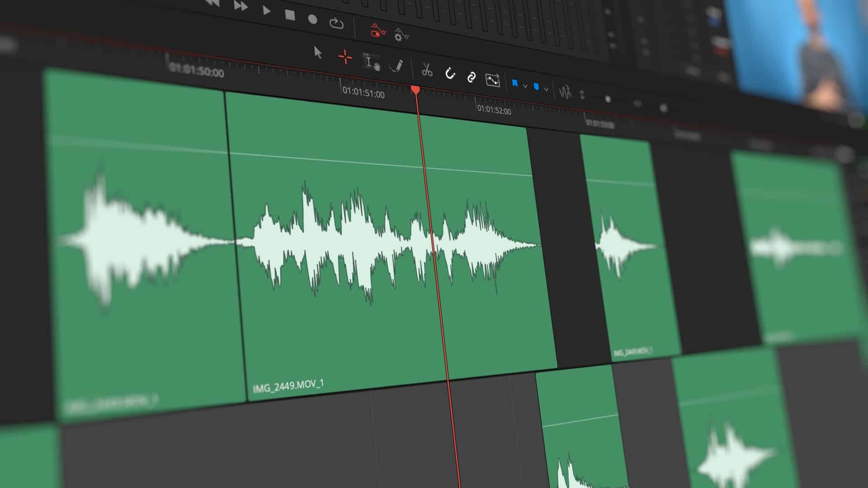Toggle the Position Lock icon
The width and height of the screenshot is (868, 488).
pos(493,80)
